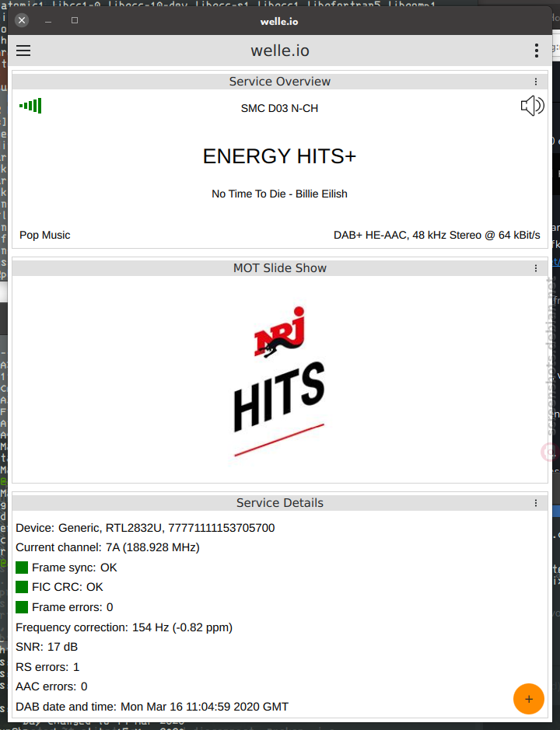This screenshot has width=560, height=730.
Task: Click the MOT Slide Show panel header
Action: 279,268
